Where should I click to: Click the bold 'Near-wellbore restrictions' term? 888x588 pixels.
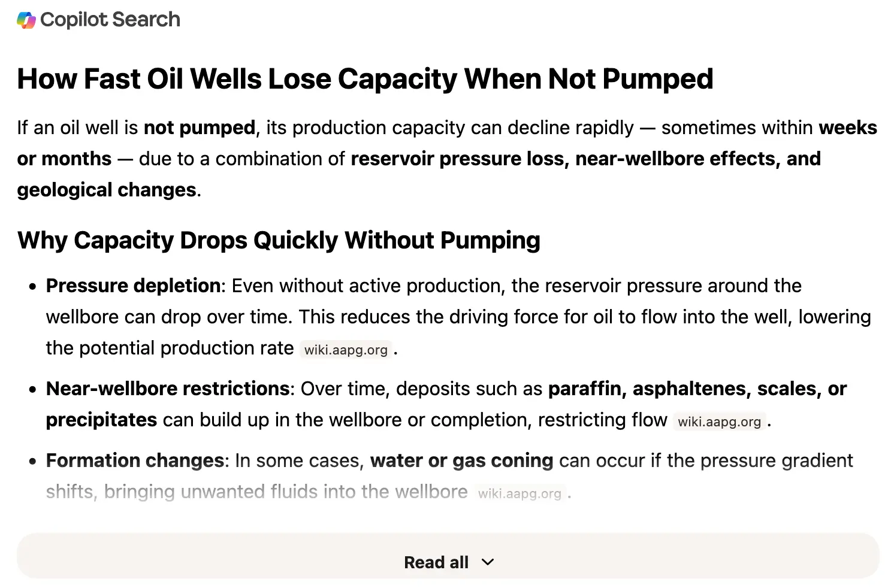168,389
